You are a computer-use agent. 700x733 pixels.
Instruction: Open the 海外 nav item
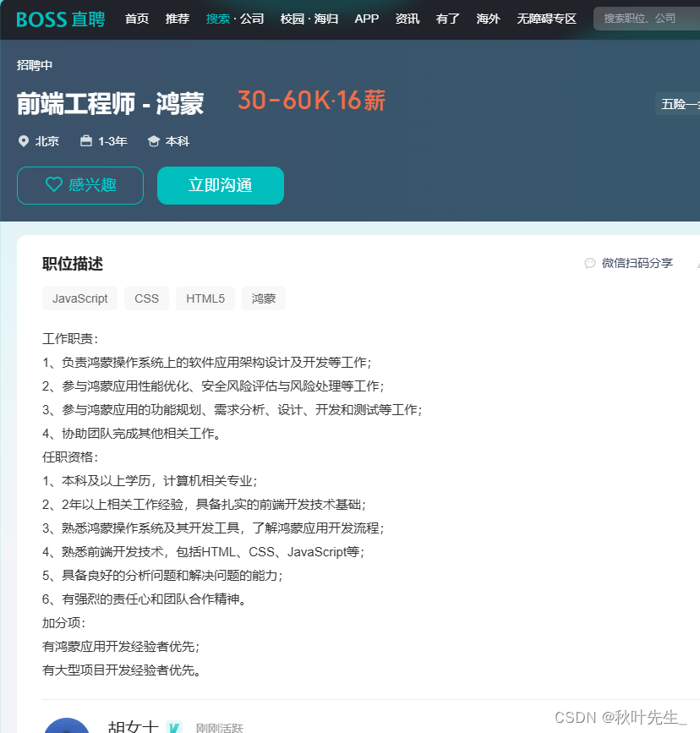pyautogui.click(x=488, y=19)
